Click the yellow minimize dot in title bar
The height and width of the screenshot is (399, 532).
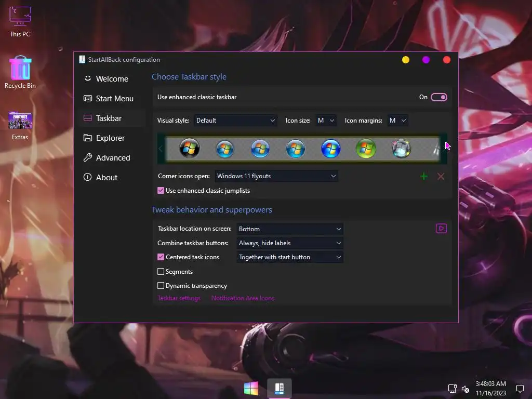[x=405, y=60]
